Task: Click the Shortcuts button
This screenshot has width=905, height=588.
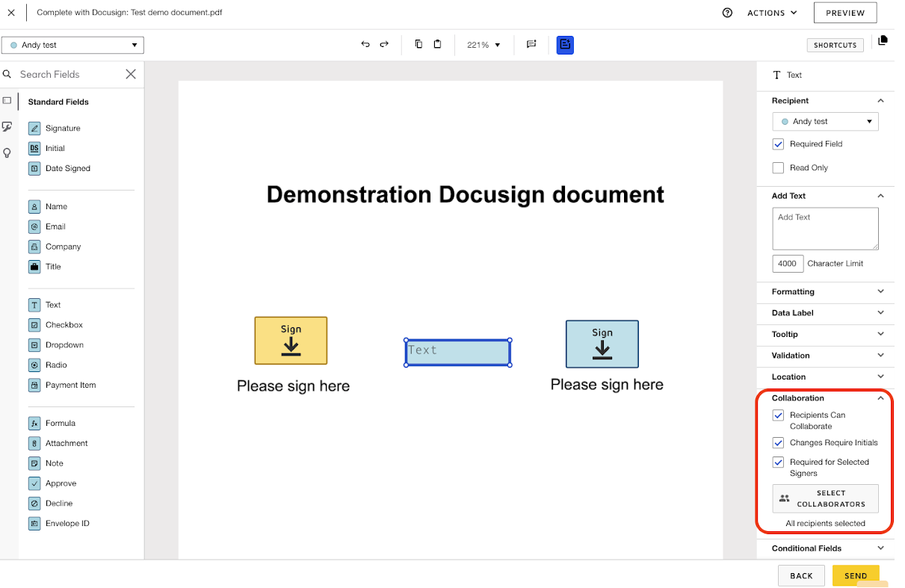Action: pyautogui.click(x=835, y=45)
